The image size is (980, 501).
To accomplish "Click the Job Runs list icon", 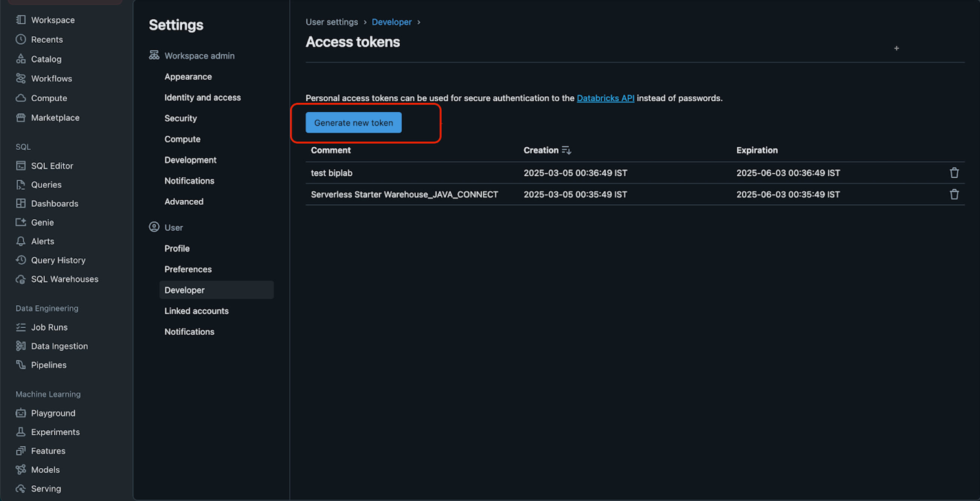I will click(21, 327).
